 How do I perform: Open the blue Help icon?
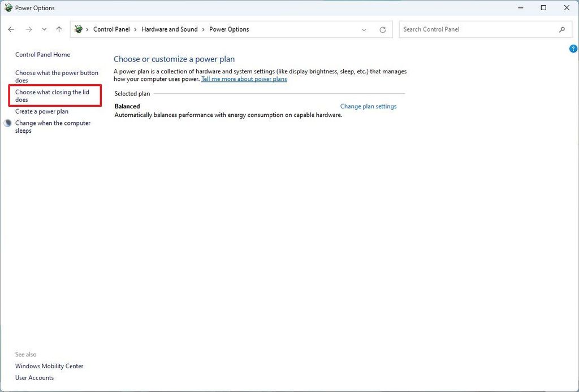click(573, 49)
